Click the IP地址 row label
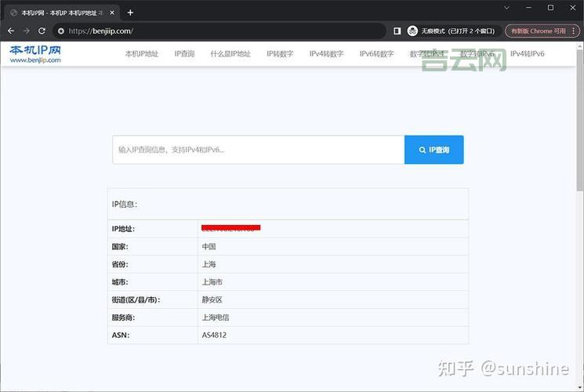This screenshot has width=584, height=392. pyautogui.click(x=123, y=229)
